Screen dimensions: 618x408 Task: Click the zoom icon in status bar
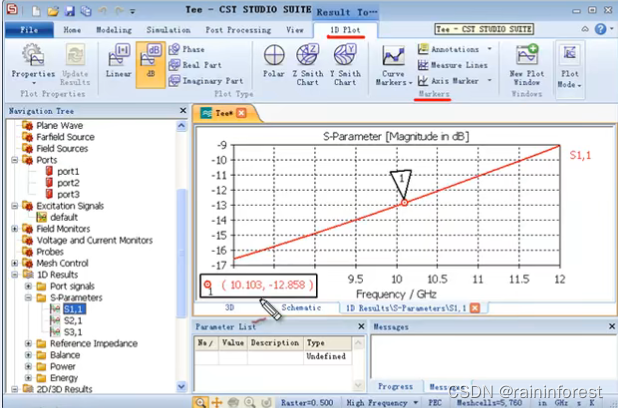click(x=201, y=402)
